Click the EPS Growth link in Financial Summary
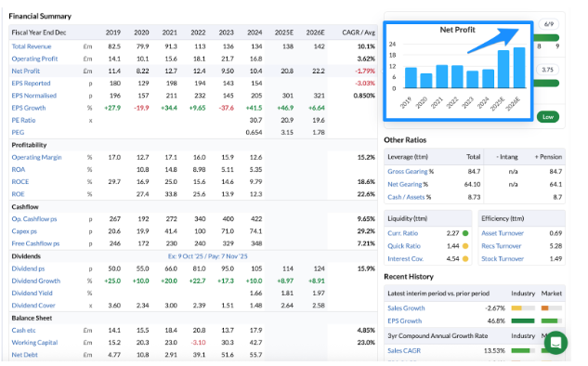This screenshot has width=588, height=366. click(x=29, y=108)
